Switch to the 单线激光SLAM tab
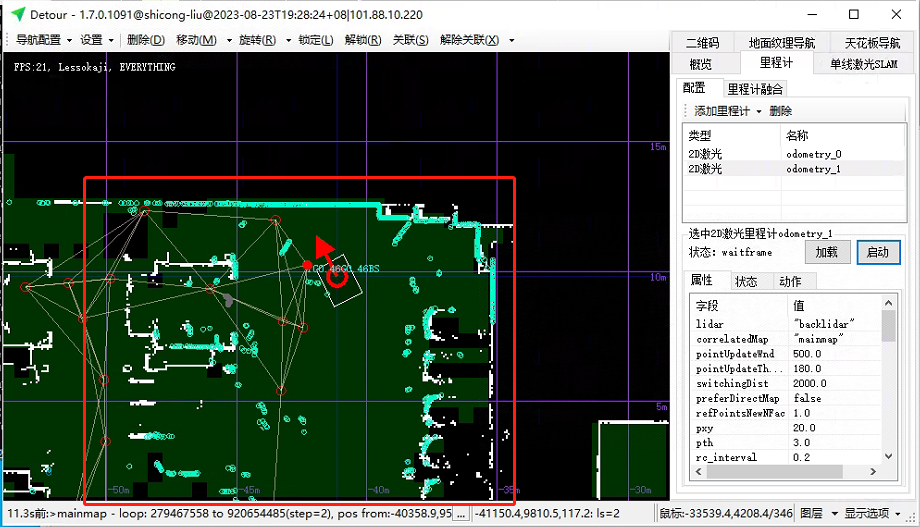This screenshot has height=527, width=920. [x=863, y=63]
